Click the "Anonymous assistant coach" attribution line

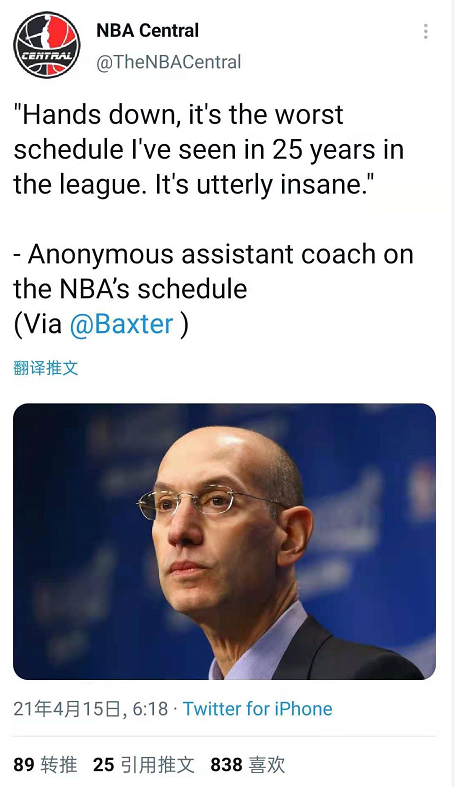(x=213, y=254)
